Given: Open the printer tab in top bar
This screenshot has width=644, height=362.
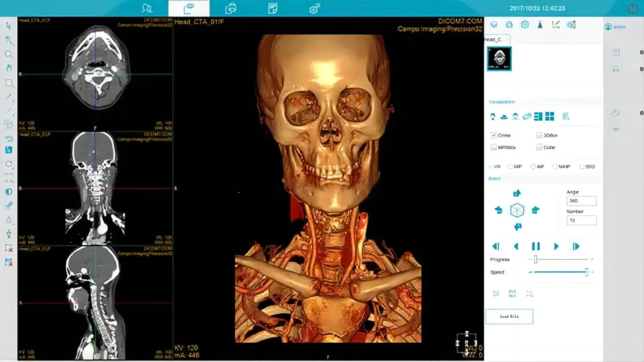Looking at the screenshot, I should coord(231,8).
